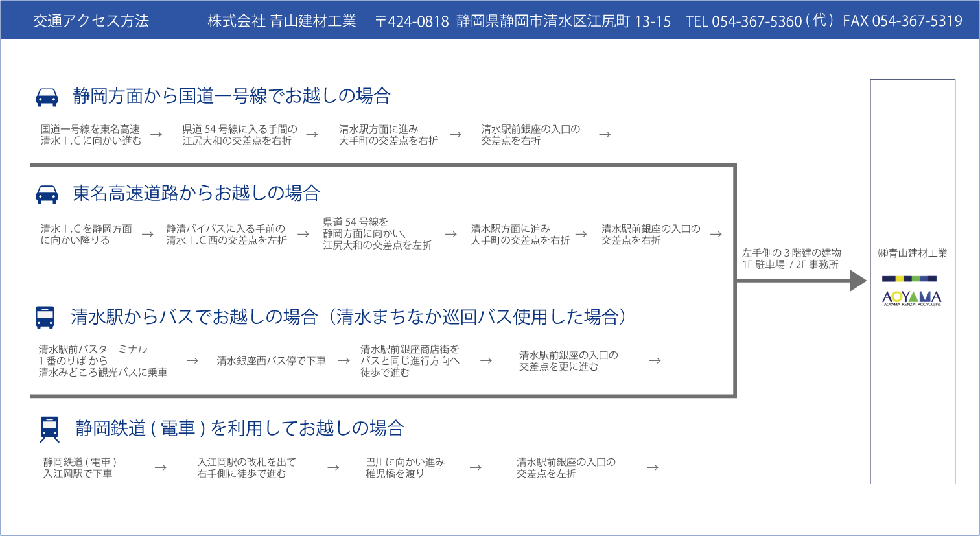Click the car icon beside 東名高速道路 heading
The width and height of the screenshot is (980, 536).
coord(47,194)
